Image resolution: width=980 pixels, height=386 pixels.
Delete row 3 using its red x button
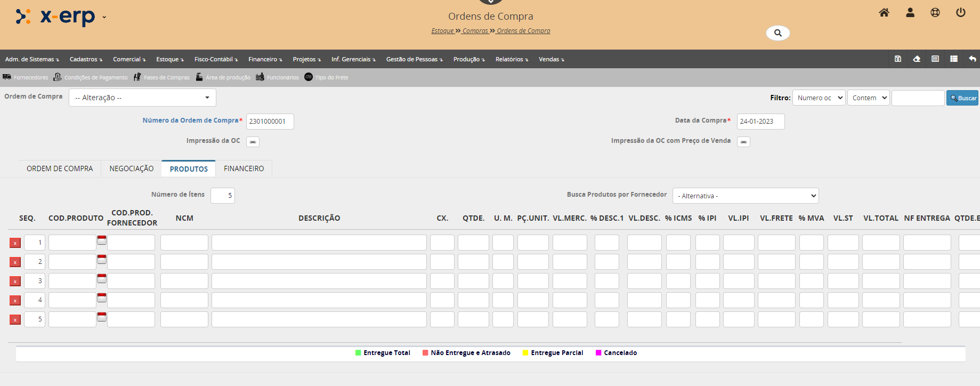tap(15, 282)
